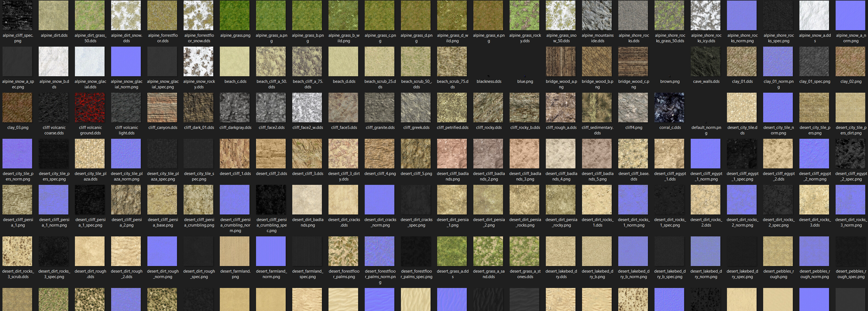Select the desert_dirt_persia_rocky.png thumbnail
The image size is (868, 311).
pyautogui.click(x=561, y=200)
